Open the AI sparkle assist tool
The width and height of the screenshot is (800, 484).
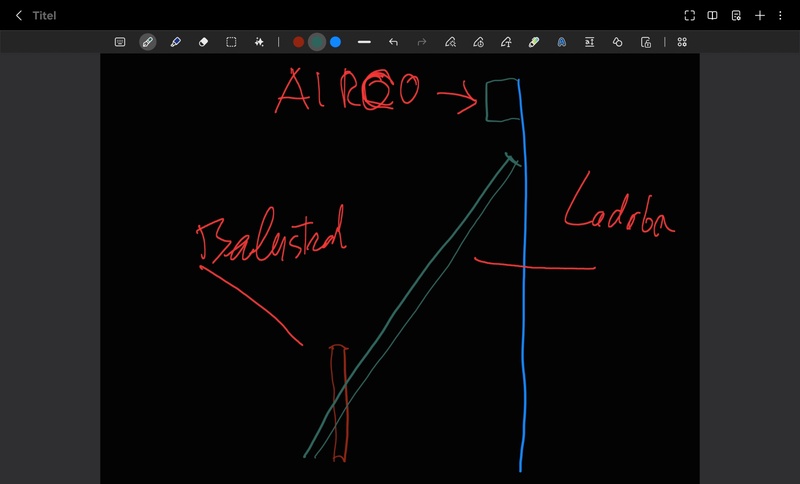tap(259, 42)
